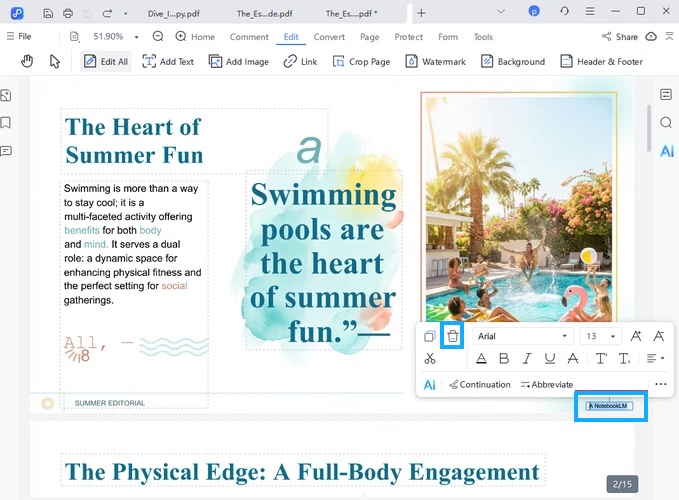
Task: Click the NotebookLM text box on page
Action: (x=609, y=406)
